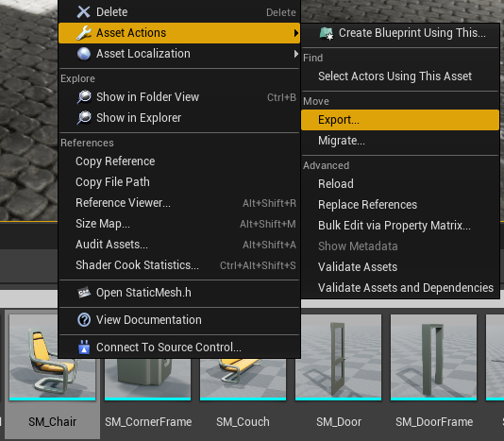Screen dimensions: 504x441
Task: Click the Delete X icon
Action: pos(84,12)
